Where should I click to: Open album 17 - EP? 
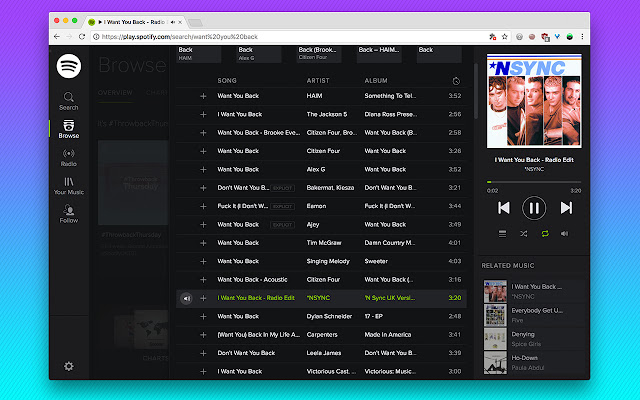[373, 316]
